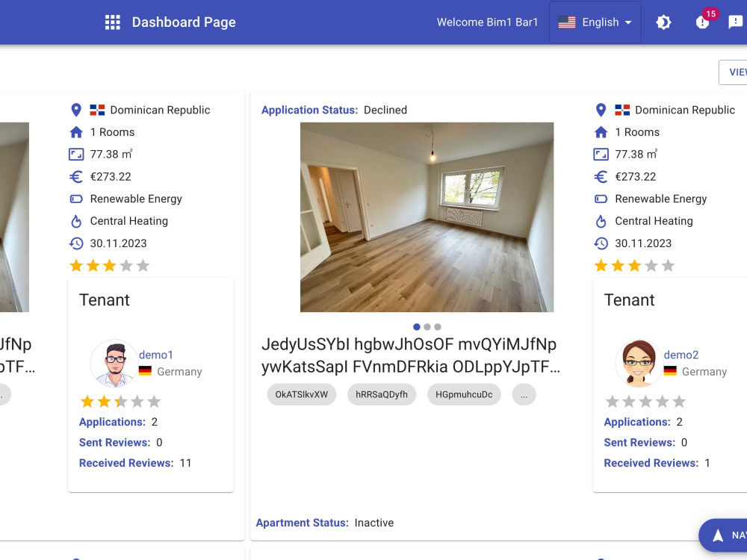Open demo2 tenant profile link
The width and height of the screenshot is (747, 560).
point(681,355)
